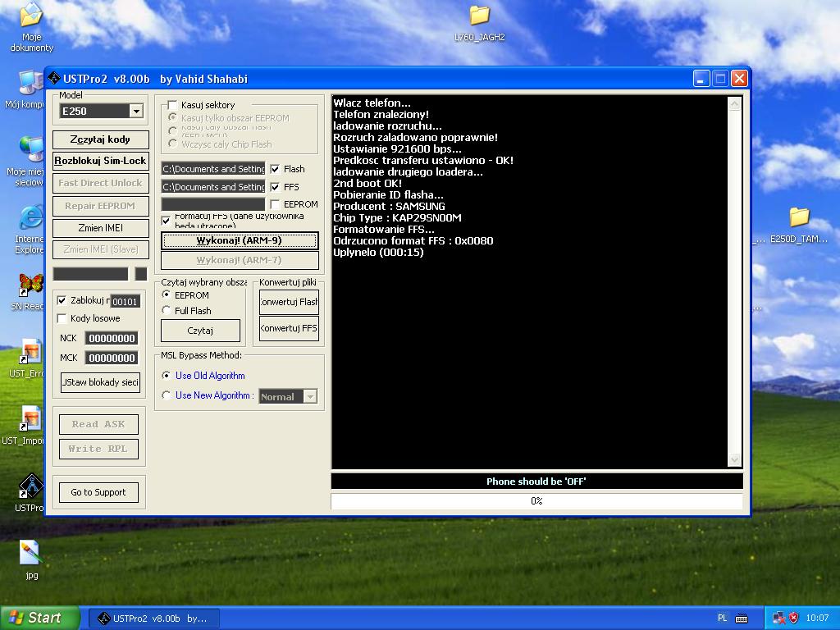Open the jpg file on desktop

31,559
